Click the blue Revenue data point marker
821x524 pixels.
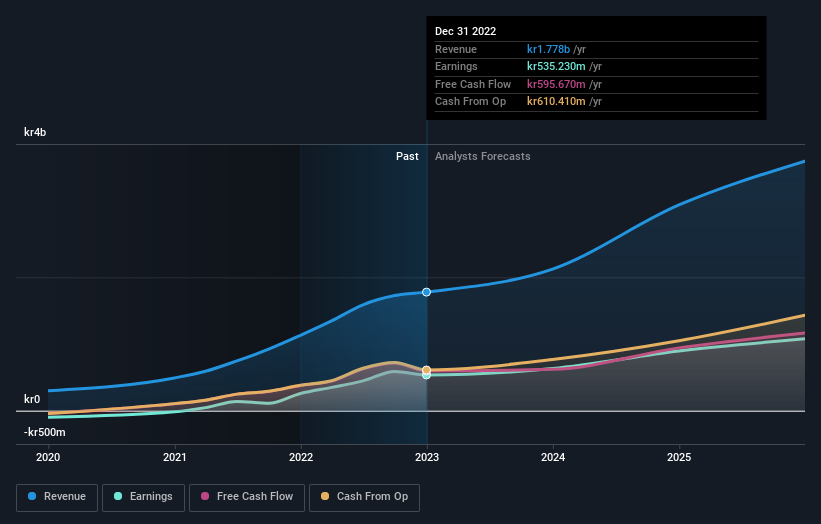pos(427,292)
